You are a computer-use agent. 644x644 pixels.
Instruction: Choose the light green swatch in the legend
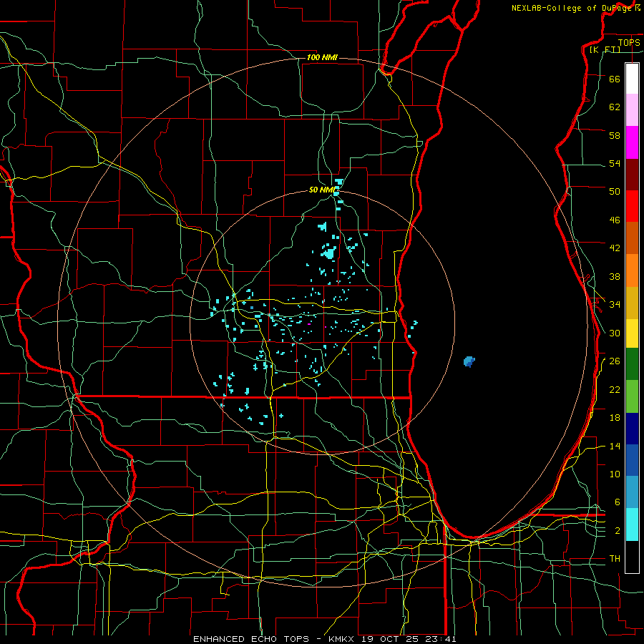click(632, 396)
